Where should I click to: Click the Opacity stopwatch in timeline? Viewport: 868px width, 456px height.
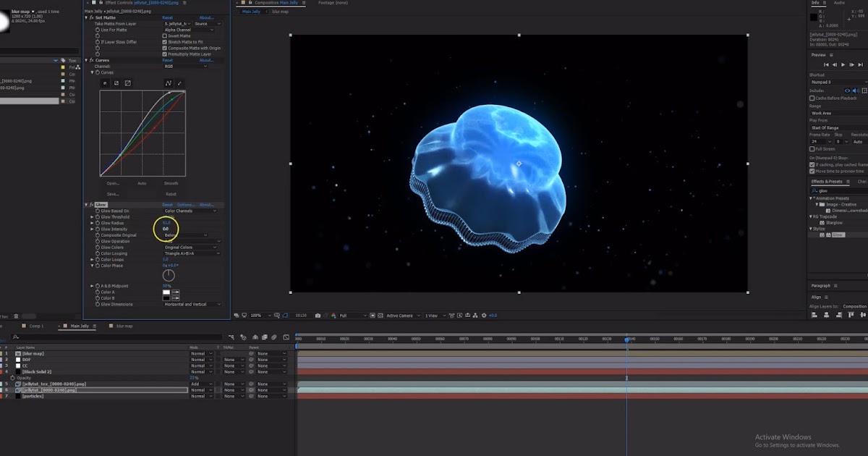point(12,378)
